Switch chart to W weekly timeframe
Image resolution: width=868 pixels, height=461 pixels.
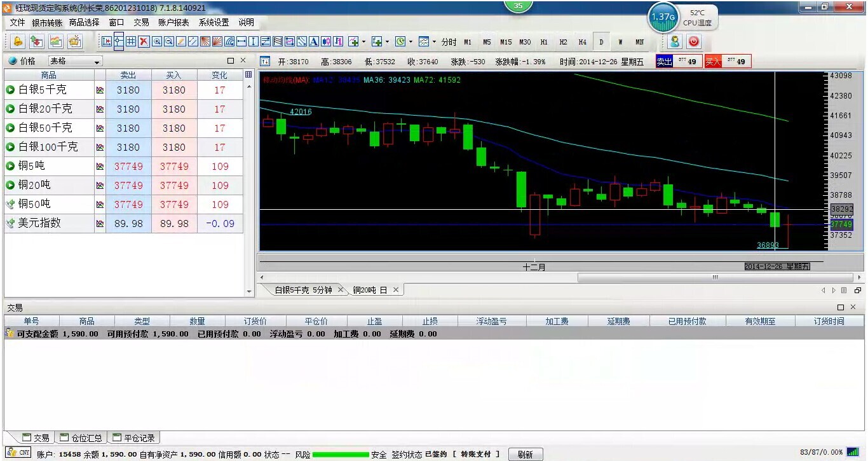620,42
